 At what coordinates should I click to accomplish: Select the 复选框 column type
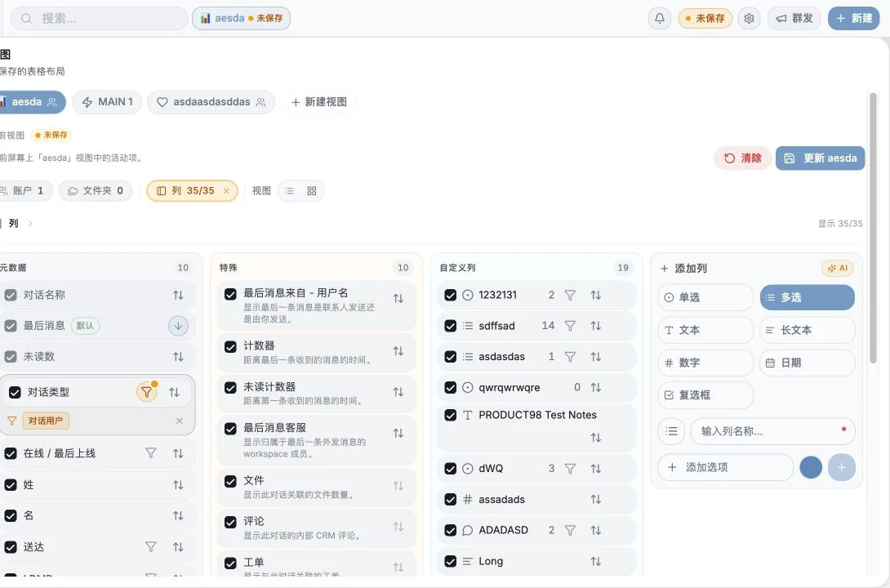(705, 395)
